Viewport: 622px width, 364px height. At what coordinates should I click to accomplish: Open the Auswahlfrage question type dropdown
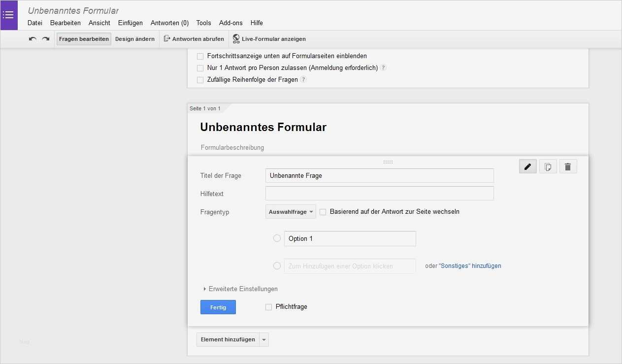291,212
